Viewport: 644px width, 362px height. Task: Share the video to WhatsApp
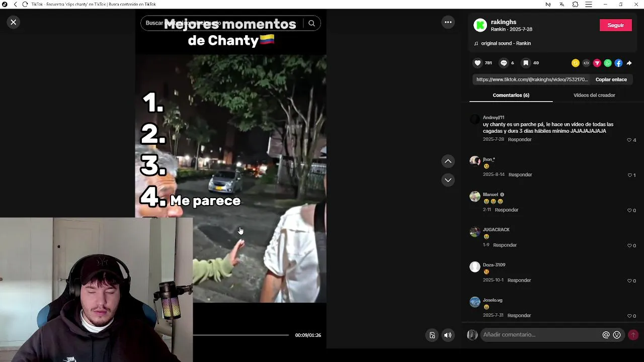point(608,63)
